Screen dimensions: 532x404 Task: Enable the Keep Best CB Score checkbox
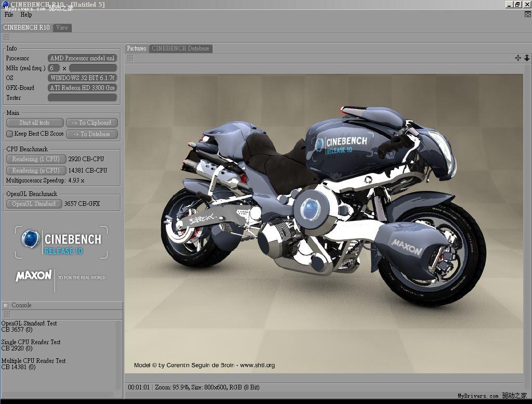(x=9, y=134)
